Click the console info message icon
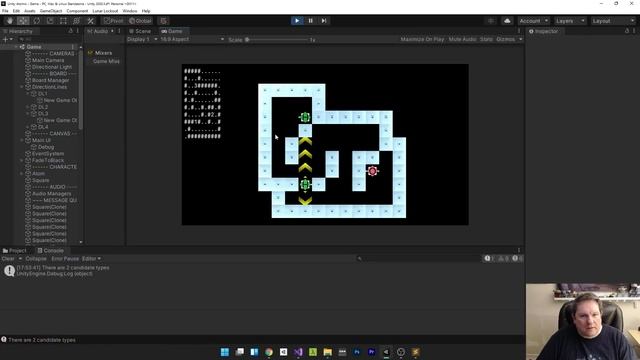640x360 pixels. click(9, 271)
